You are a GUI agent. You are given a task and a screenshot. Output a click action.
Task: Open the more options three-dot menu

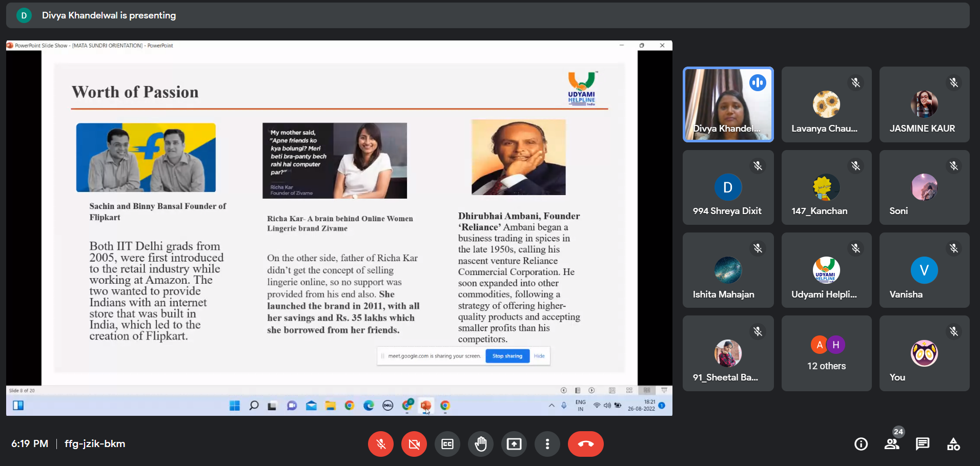[x=547, y=444]
